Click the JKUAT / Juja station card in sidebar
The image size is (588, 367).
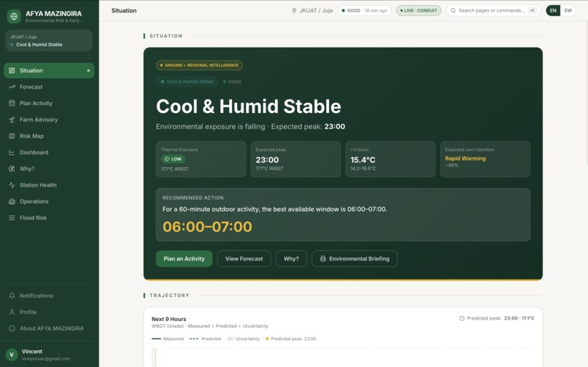click(x=49, y=40)
